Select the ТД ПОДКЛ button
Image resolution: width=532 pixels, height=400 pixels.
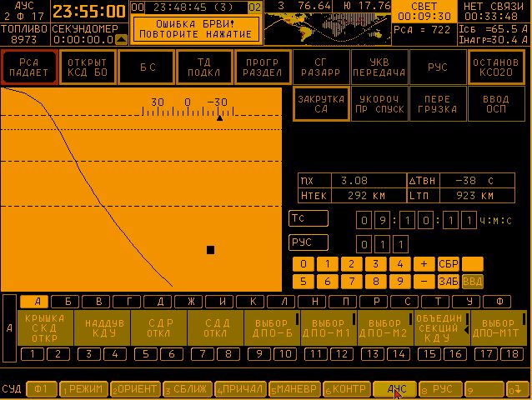[x=204, y=67]
